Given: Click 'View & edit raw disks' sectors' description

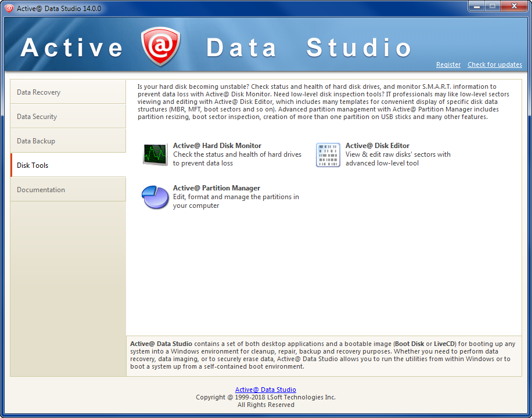Looking at the screenshot, I should coord(398,159).
